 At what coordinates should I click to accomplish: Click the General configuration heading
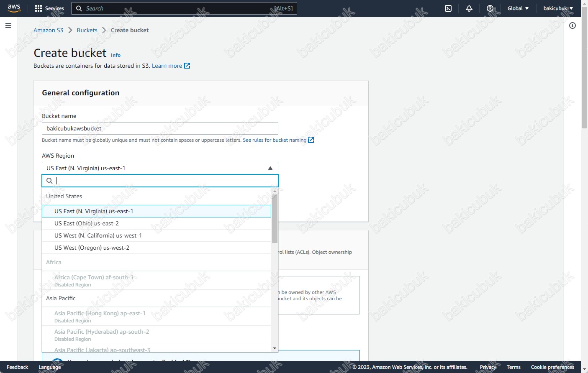tap(81, 93)
